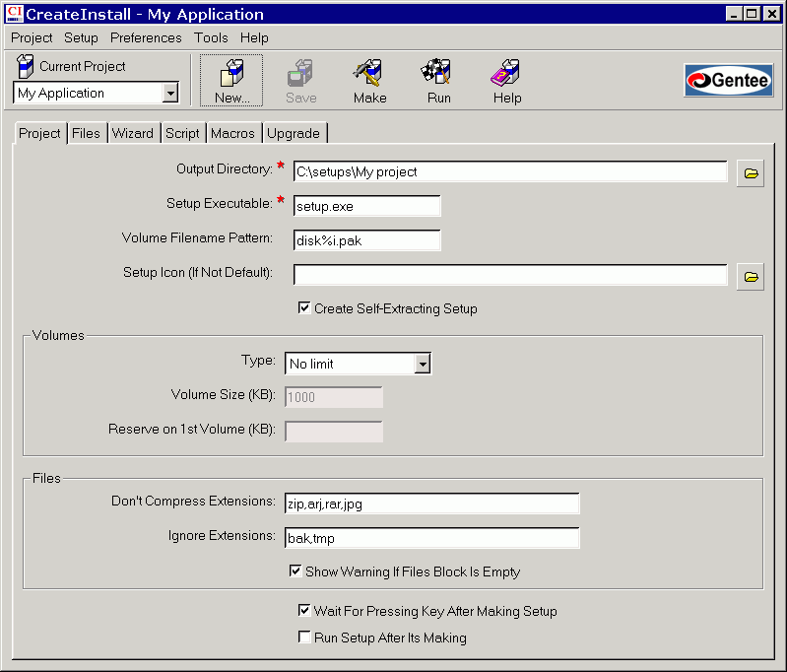
Task: Close the CreateInstall window
Action: point(771,14)
